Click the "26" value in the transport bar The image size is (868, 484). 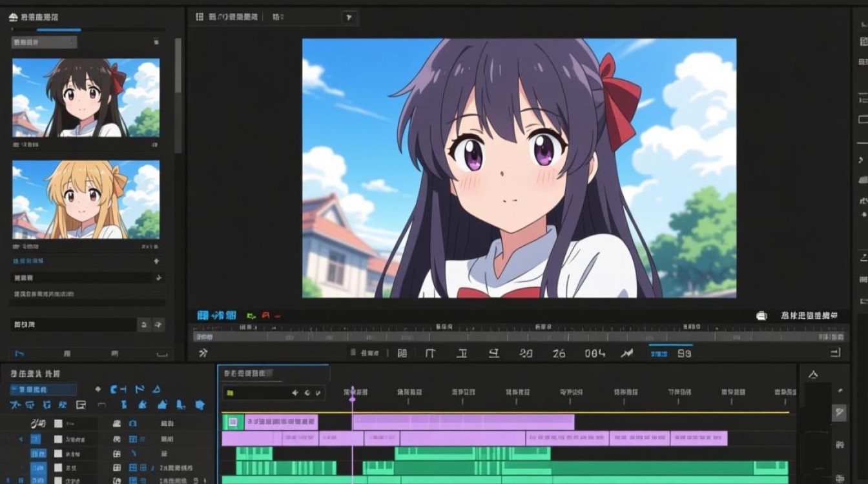point(559,354)
